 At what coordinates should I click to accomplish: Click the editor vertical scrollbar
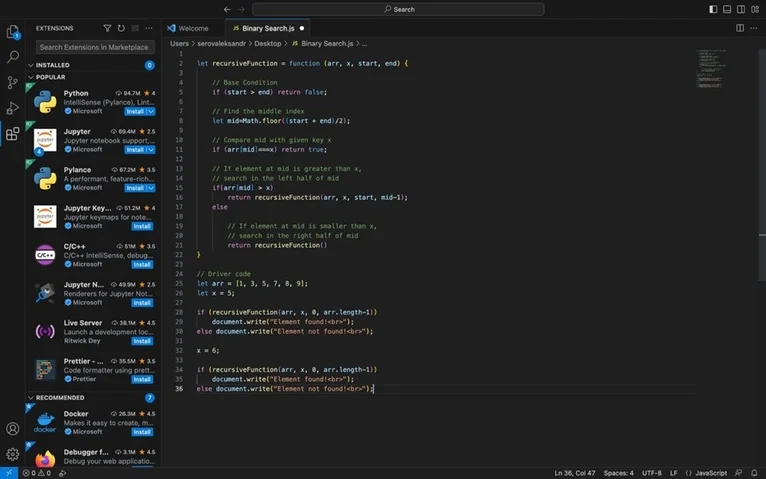click(x=762, y=165)
